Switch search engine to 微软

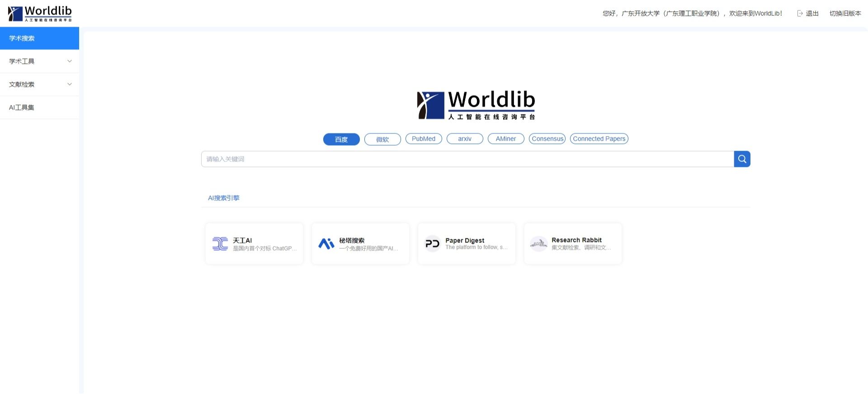382,139
